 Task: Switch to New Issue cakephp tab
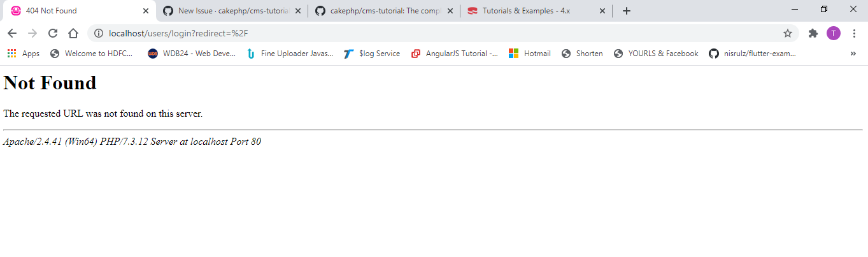232,11
